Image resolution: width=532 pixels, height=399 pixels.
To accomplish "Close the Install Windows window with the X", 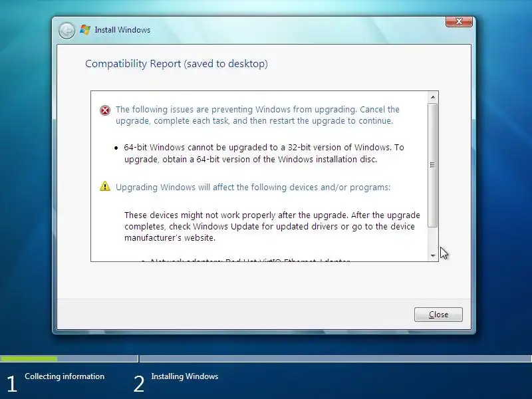I will click(x=459, y=21).
